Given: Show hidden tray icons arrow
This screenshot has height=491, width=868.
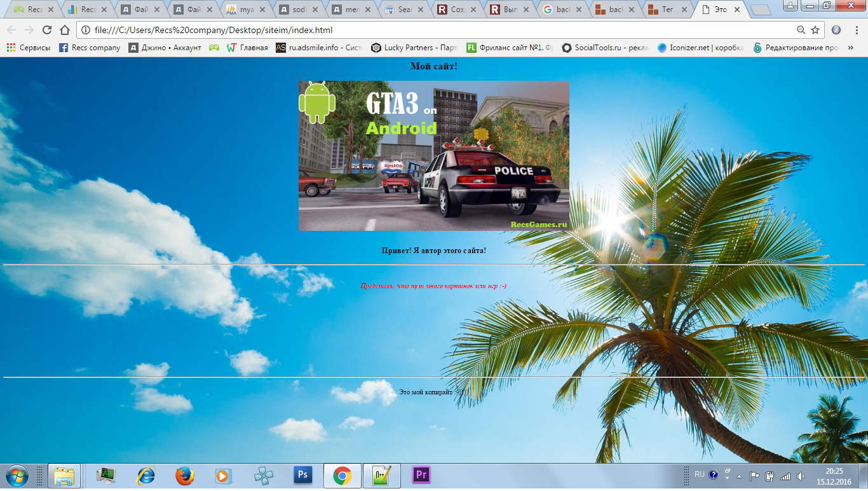Looking at the screenshot, I should coord(739,476).
